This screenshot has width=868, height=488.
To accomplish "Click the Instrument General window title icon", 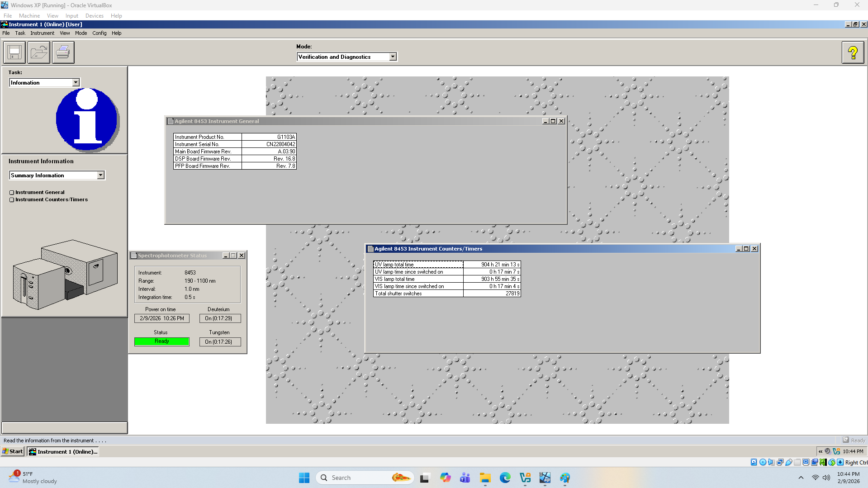I will [x=171, y=121].
